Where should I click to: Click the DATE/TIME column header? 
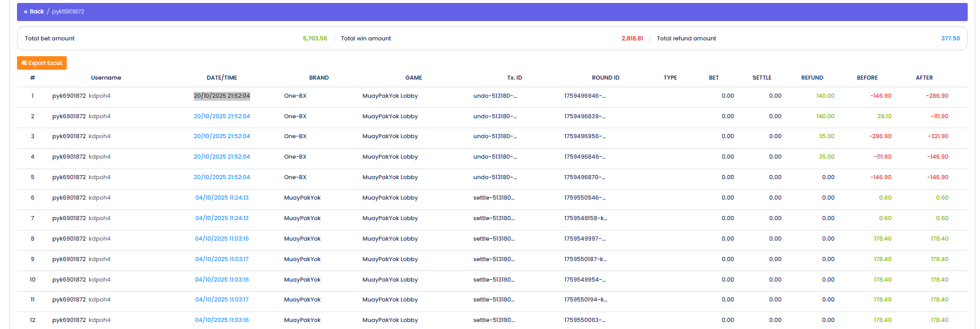click(x=221, y=78)
